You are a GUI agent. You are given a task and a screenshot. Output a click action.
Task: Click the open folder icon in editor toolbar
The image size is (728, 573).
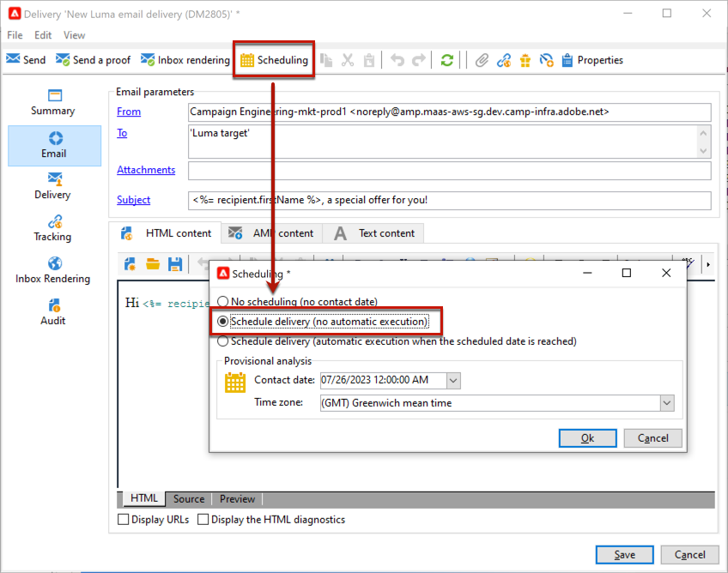click(x=153, y=264)
